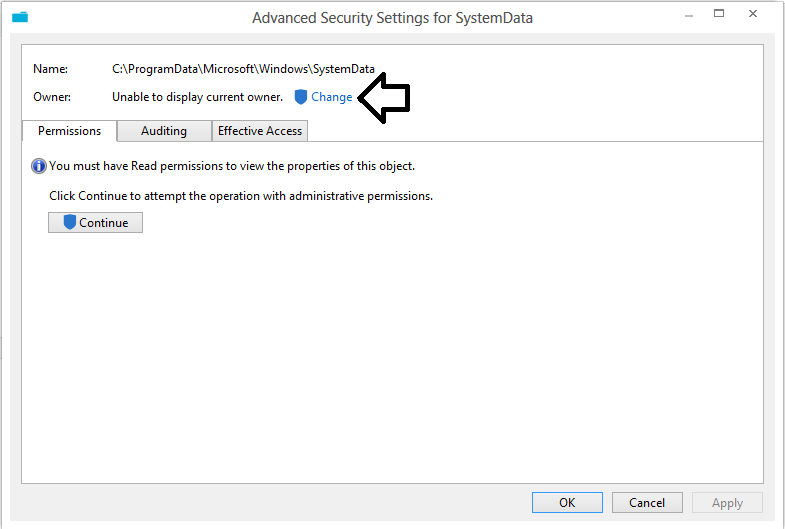
Task: Minimize the Advanced Security Settings window
Action: [688, 15]
